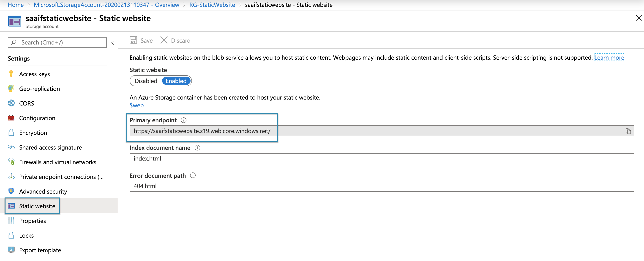
Task: Open RG-StaticWebsite breadcrumb link
Action: [212, 5]
